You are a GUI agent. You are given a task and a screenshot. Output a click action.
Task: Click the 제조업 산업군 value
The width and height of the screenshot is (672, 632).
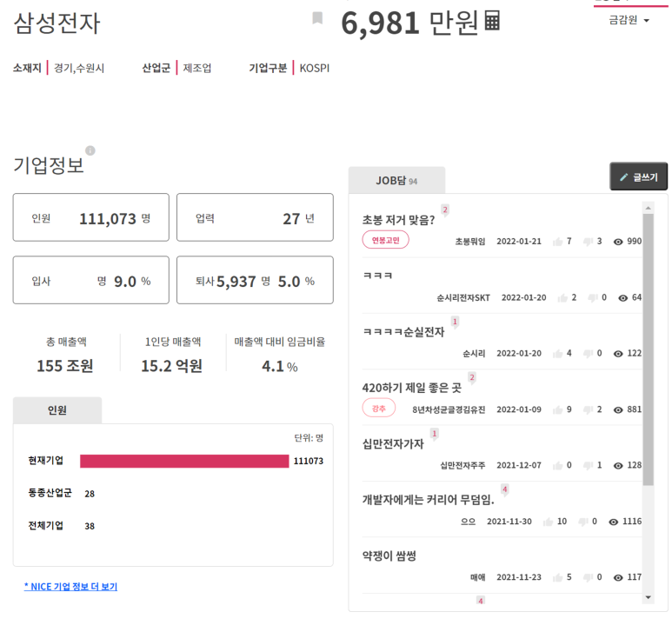(197, 68)
